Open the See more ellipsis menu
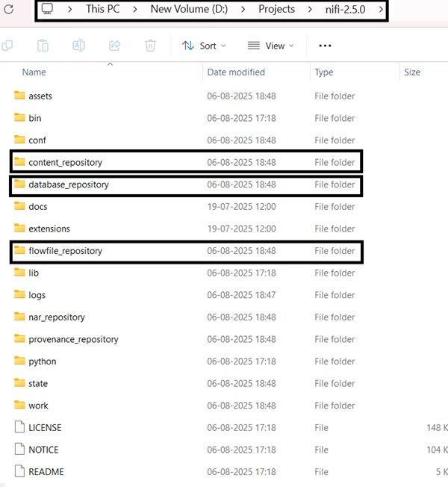The height and width of the screenshot is (487, 448). point(325,46)
